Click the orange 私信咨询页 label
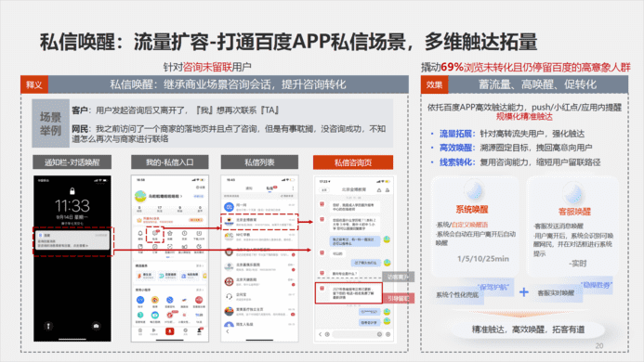644x362 pixels. coord(353,162)
